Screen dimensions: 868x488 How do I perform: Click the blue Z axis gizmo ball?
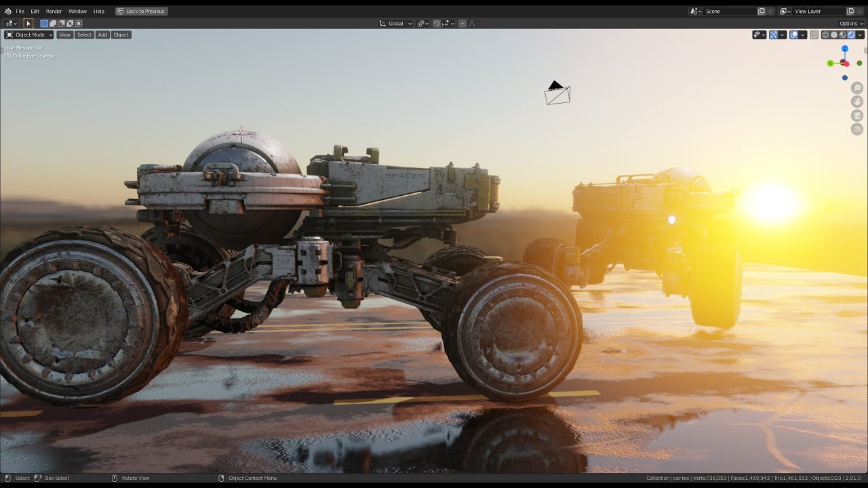pos(845,49)
